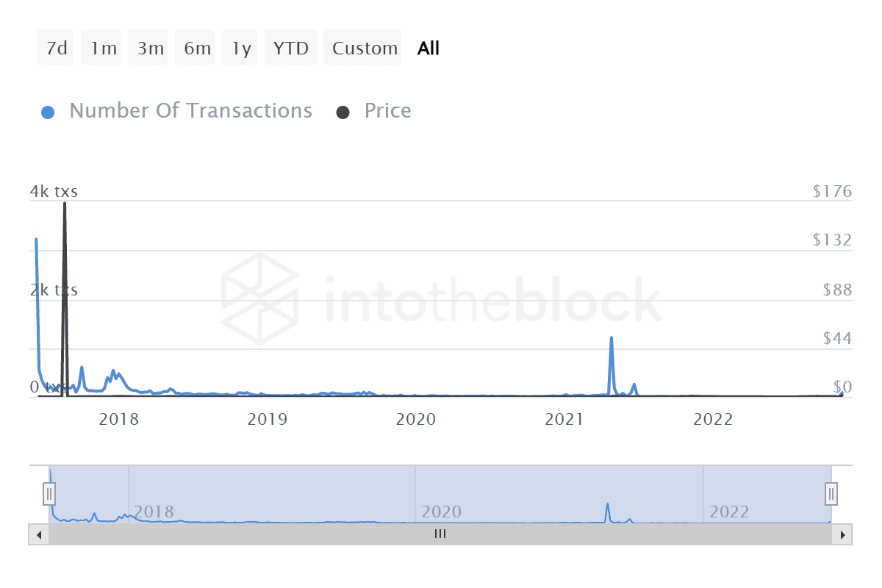
Task: Click the right scrollbar arrow
Action: (844, 534)
